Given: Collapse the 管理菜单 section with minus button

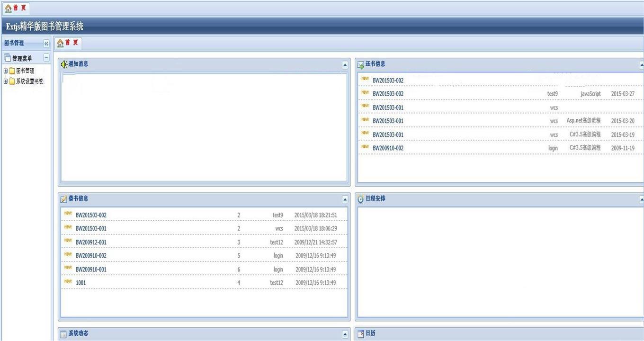Looking at the screenshot, I should click(46, 58).
